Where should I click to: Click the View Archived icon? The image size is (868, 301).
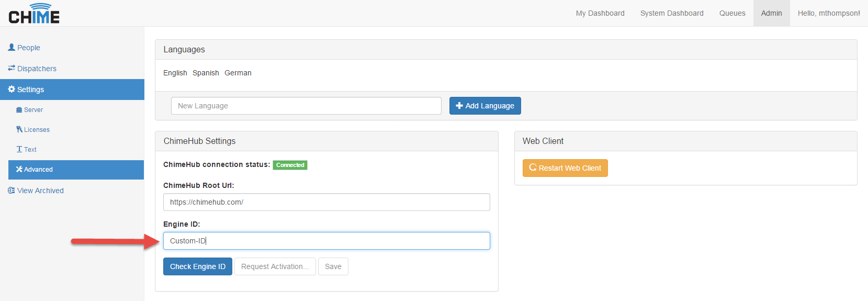[12, 191]
